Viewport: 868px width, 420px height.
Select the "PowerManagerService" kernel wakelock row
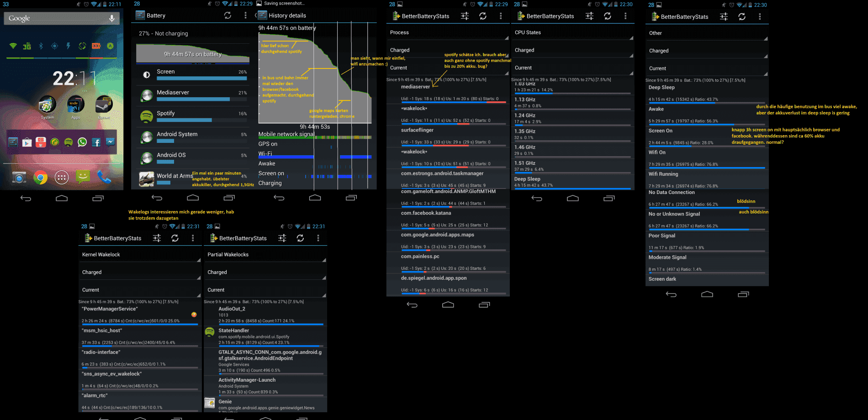[140, 315]
